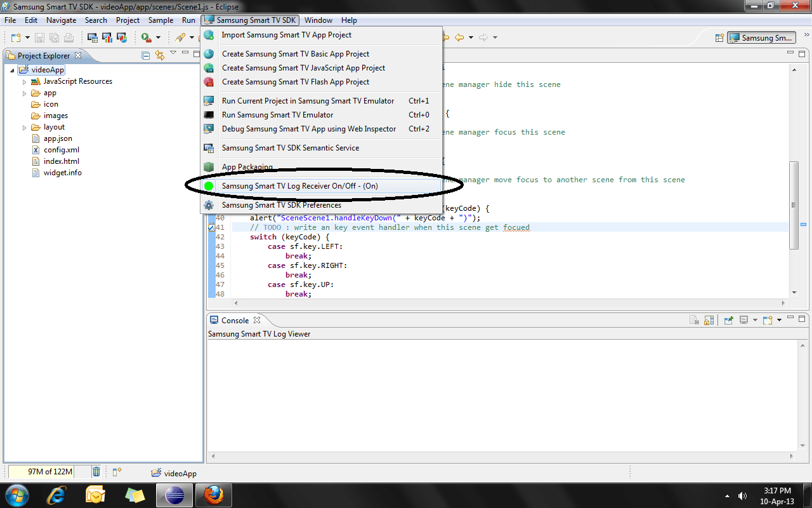Choose Run Current Project in Samsung Smart TV Emulator
The height and width of the screenshot is (508, 812).
click(x=321, y=101)
